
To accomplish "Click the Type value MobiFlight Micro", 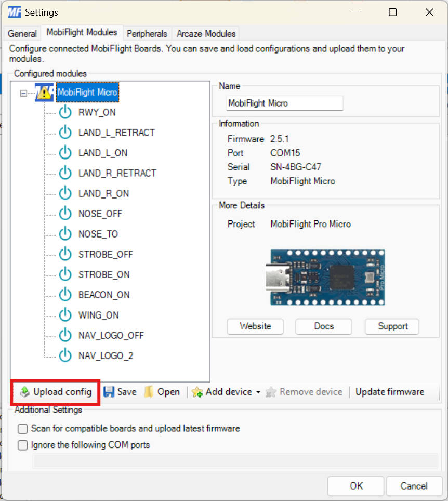I will click(302, 181).
